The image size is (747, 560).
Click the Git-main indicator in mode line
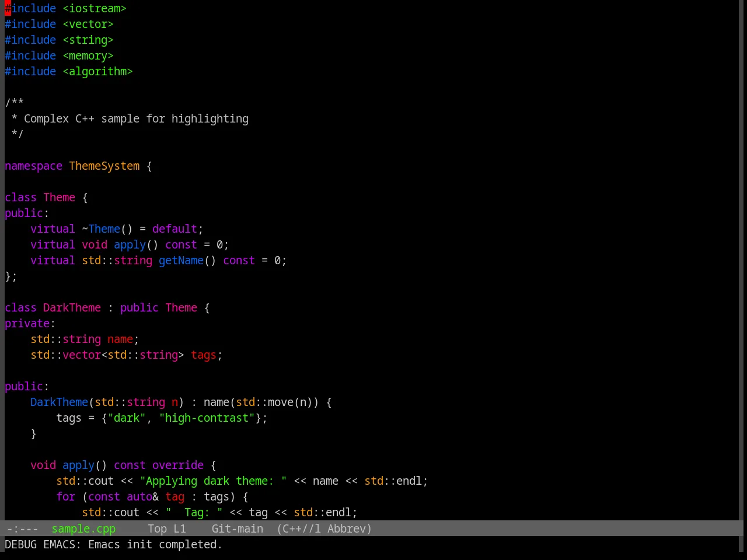[x=237, y=528]
